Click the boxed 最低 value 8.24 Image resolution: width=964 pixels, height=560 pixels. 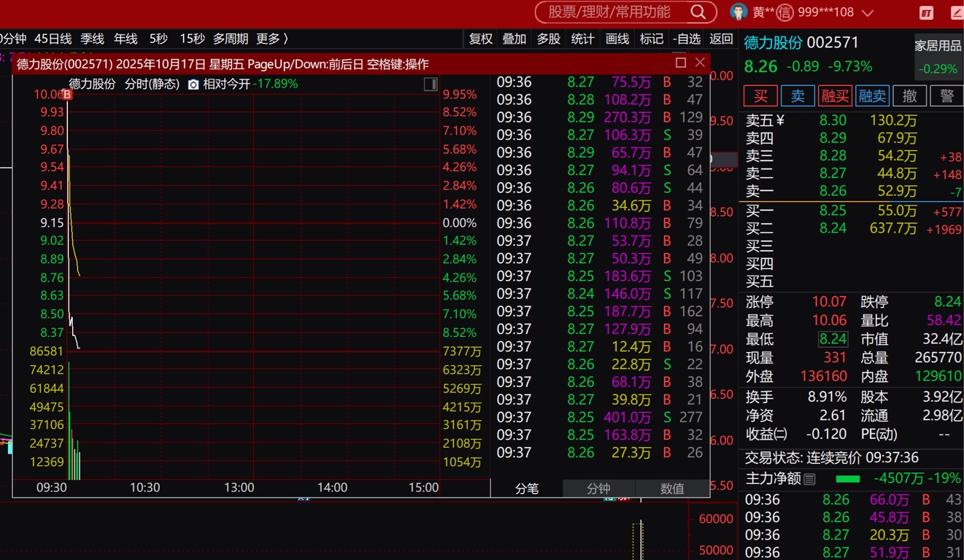tap(833, 339)
